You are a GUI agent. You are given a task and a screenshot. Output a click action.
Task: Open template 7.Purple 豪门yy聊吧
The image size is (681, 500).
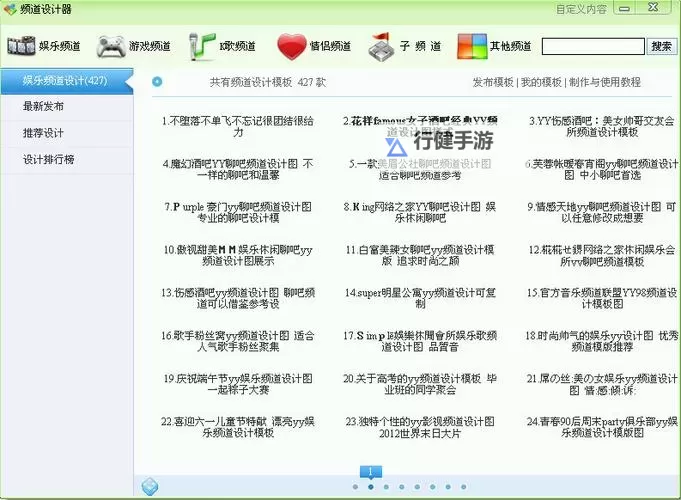click(238, 212)
